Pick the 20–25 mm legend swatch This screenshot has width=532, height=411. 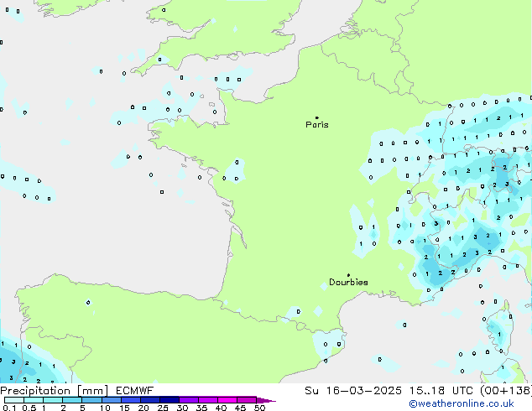click(150, 400)
